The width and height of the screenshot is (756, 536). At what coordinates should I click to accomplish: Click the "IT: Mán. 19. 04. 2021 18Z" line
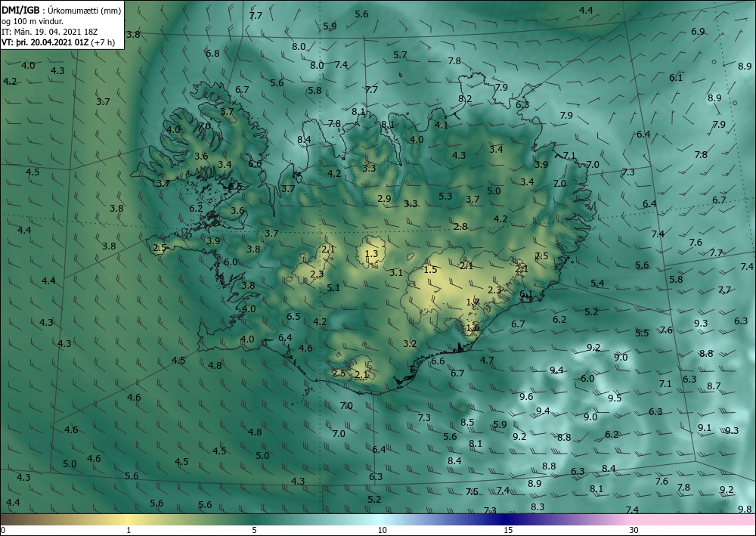(x=50, y=32)
